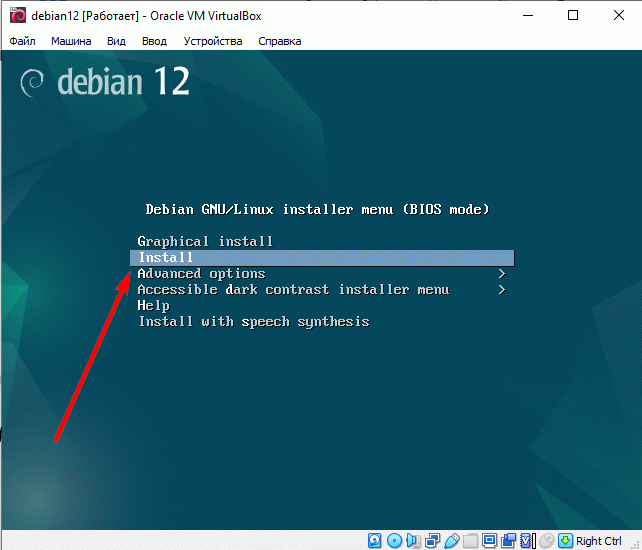This screenshot has width=642, height=550.
Task: Select Install with speech synthesis
Action: 254,322
